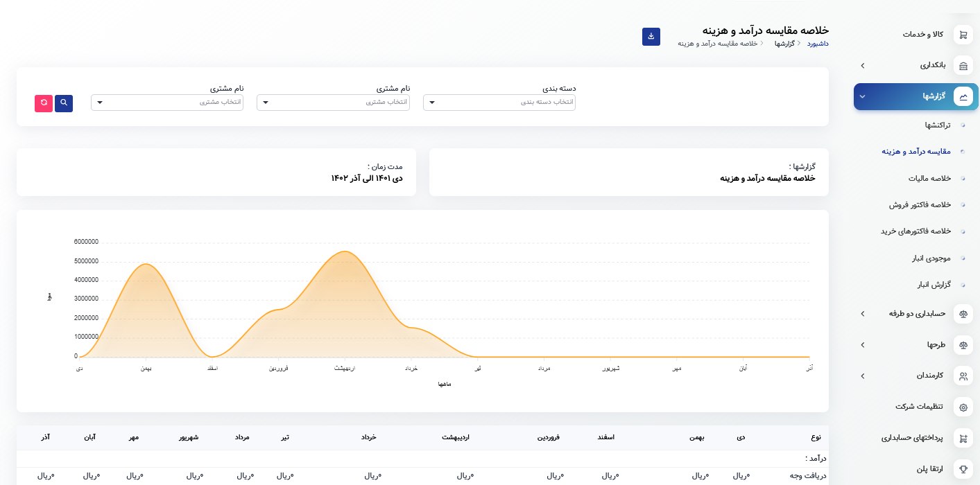Click the blue download icon near the title
The width and height of the screenshot is (980, 485).
pyautogui.click(x=651, y=37)
